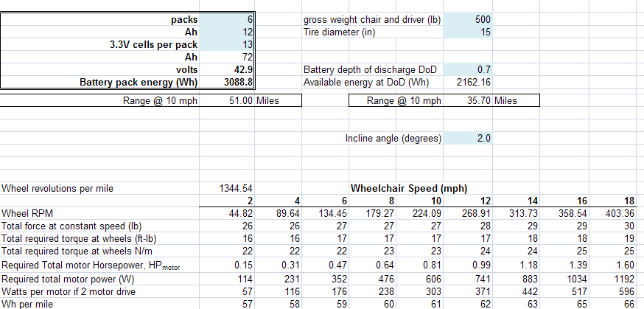Select the battery depth of discharge value 0.7
The height and width of the screenshot is (309, 644).
[x=468, y=69]
